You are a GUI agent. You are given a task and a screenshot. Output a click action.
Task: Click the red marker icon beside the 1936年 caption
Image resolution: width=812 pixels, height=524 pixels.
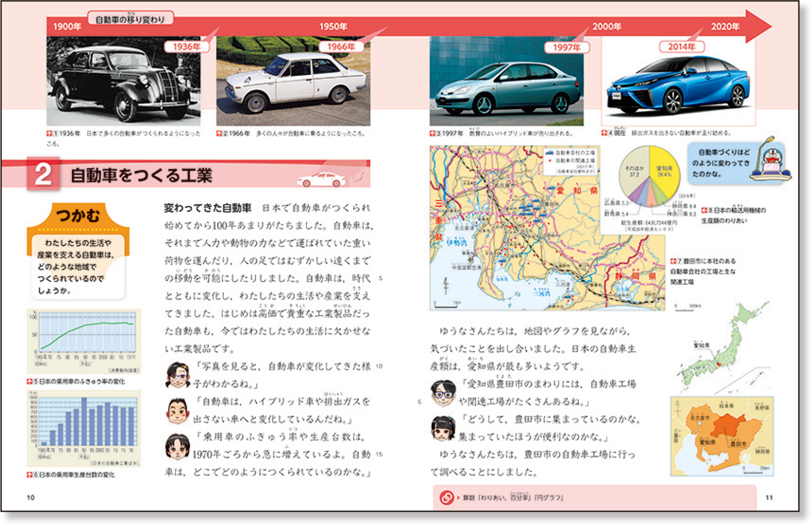click(49, 133)
